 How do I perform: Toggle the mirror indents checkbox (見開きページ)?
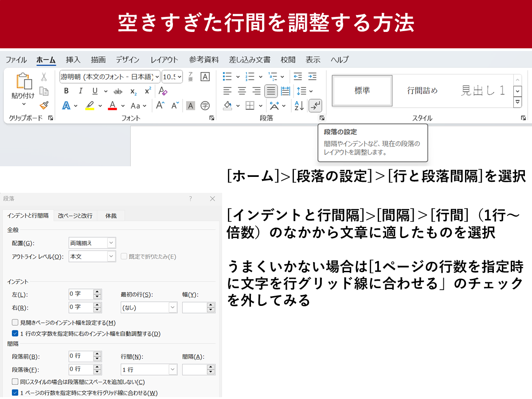click(x=15, y=323)
